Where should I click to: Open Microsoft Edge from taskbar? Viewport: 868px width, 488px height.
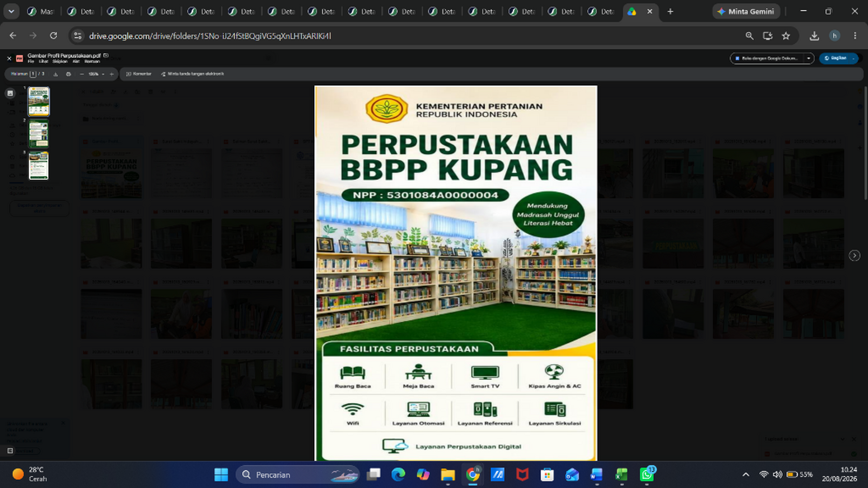click(398, 475)
